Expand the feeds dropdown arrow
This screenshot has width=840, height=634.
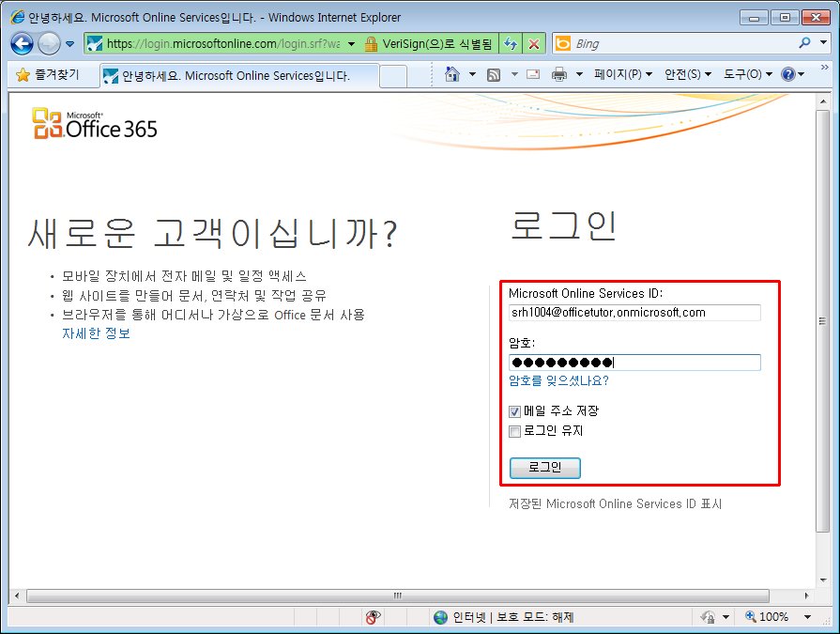[514, 74]
